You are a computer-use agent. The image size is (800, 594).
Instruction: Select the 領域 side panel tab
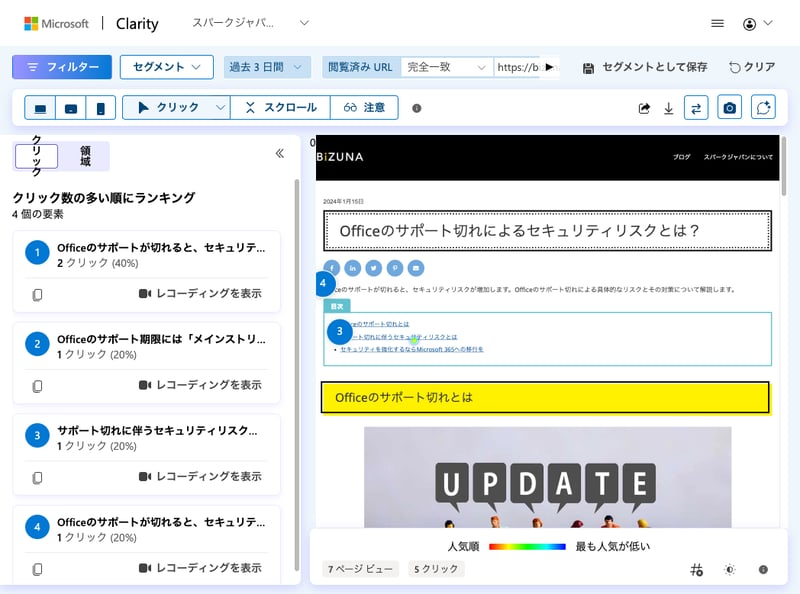click(x=85, y=156)
